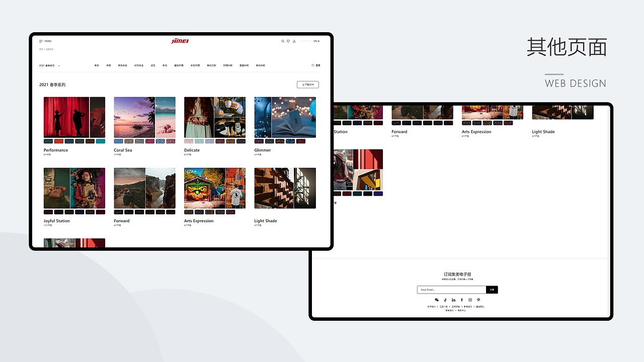The width and height of the screenshot is (644, 362).
Task: Select the teal swatch under Performance
Action: [x=101, y=141]
